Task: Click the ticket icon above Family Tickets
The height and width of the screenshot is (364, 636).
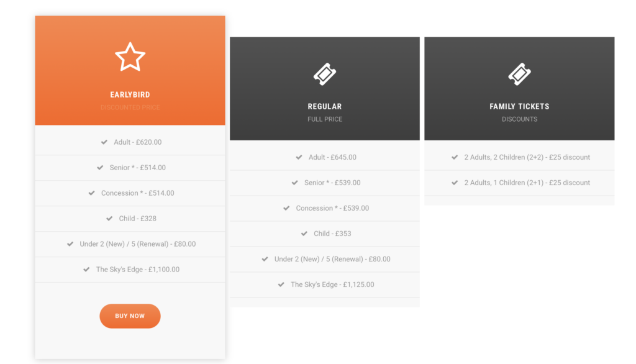Action: tap(519, 75)
